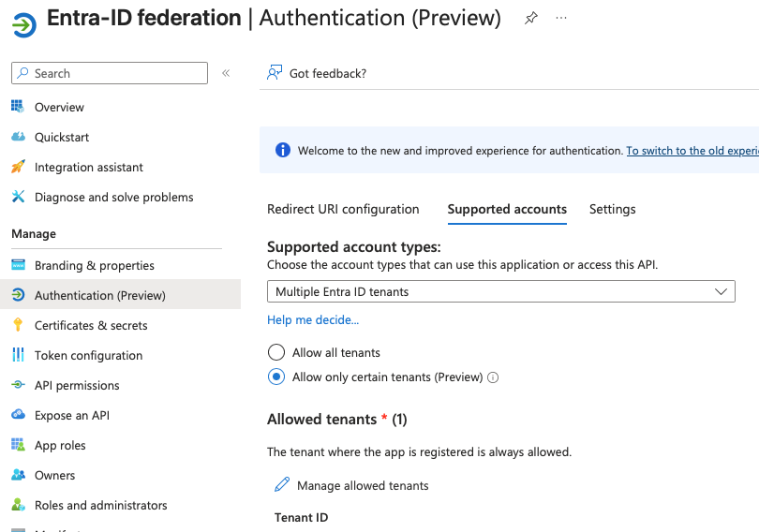
Task: Click the Token configuration bars icon
Action: (18, 354)
